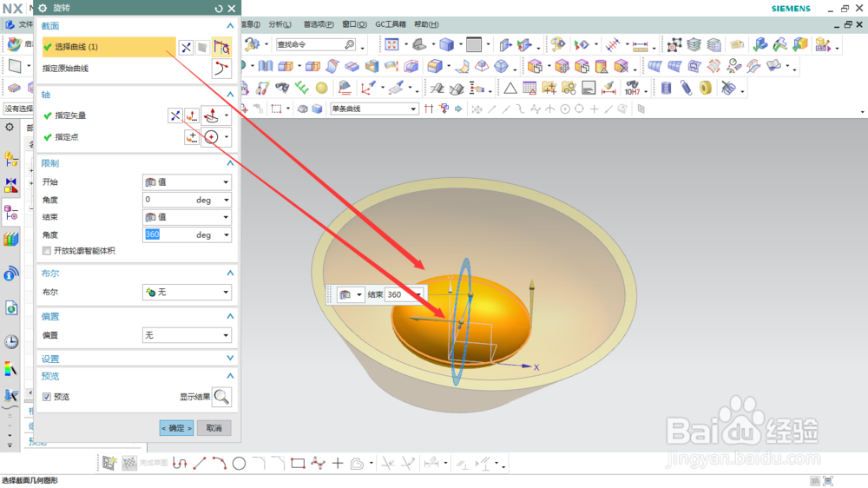
Task: Open the GC Toolkit menu
Action: click(x=391, y=24)
